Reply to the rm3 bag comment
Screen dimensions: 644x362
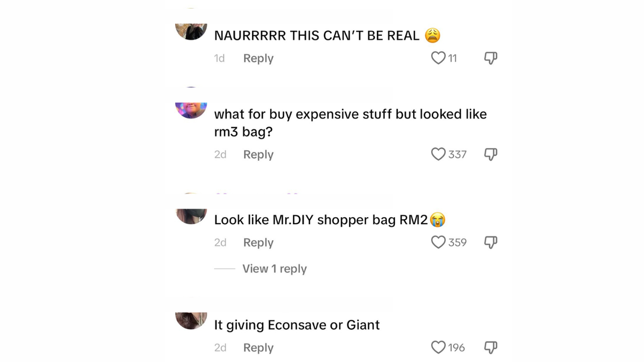click(x=258, y=154)
